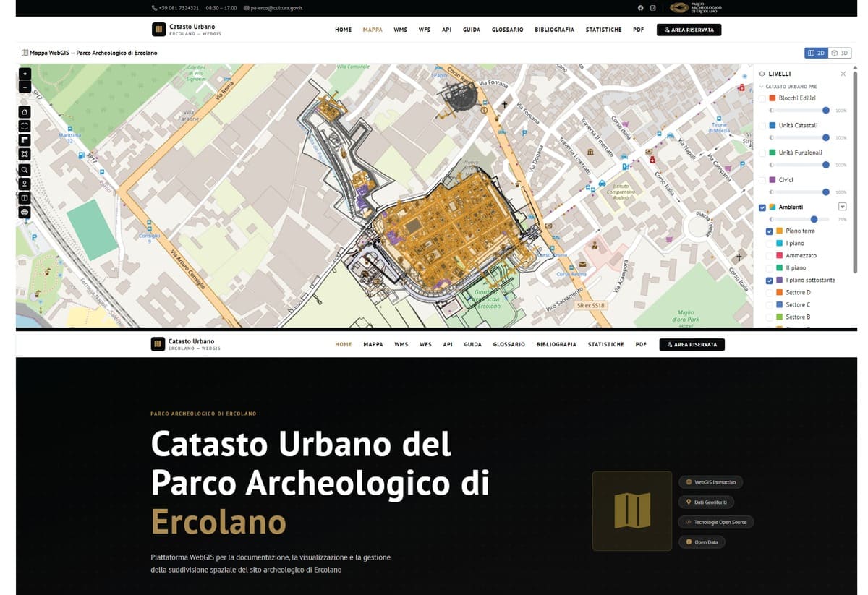Screen dimensions: 868x595
Task: Click the Livelli panel vertical scrollbar
Action: (x=855, y=171)
